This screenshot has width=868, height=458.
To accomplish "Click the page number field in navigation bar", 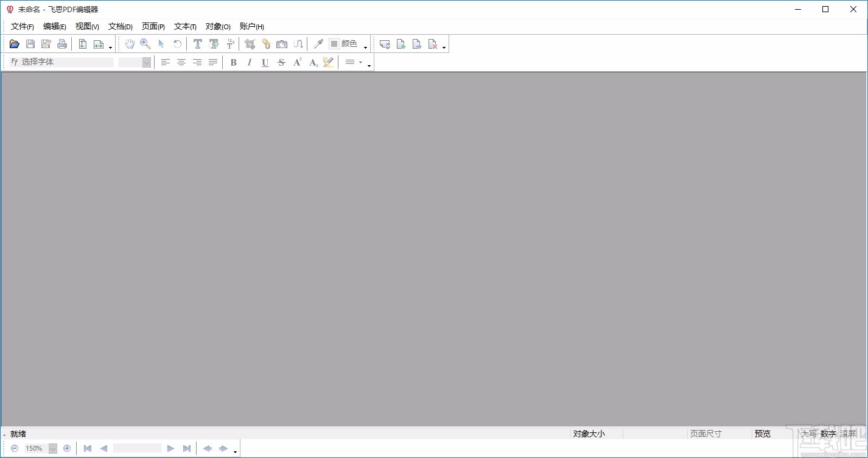I will click(x=137, y=448).
